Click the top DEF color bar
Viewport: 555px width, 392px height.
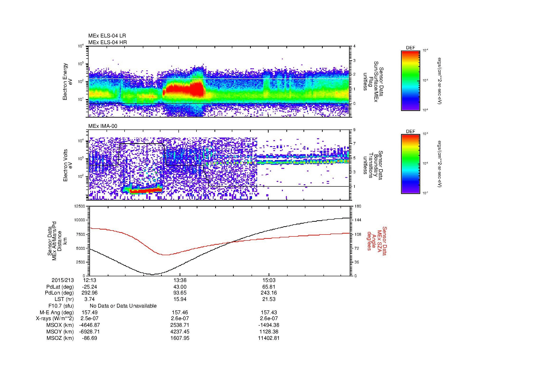coord(410,80)
